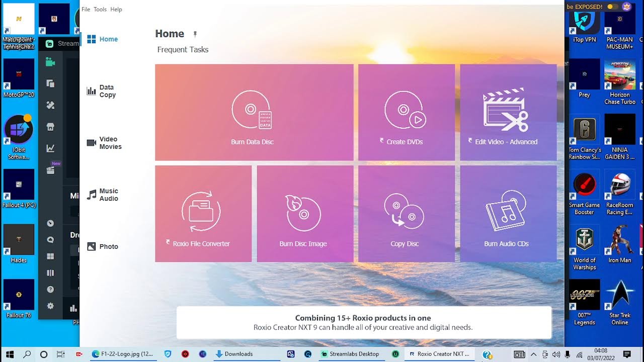Open Streamlabs app store icon
Viewport: 644px width, 362px height.
click(50, 127)
